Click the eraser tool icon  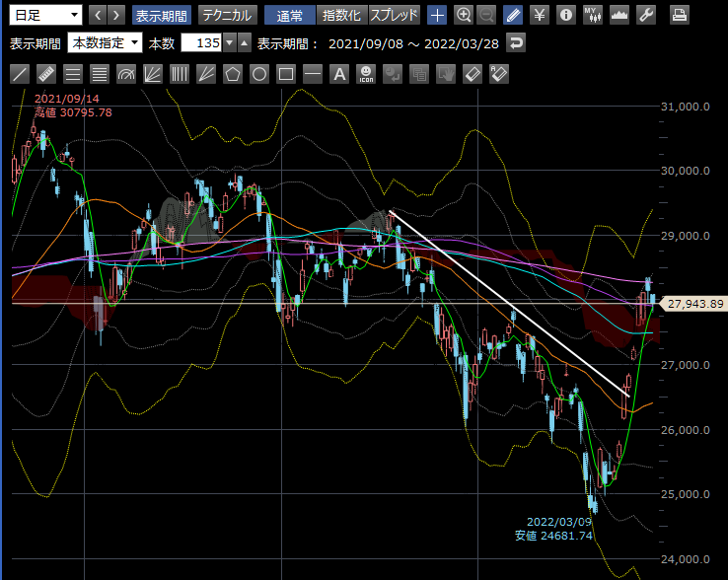pos(473,74)
